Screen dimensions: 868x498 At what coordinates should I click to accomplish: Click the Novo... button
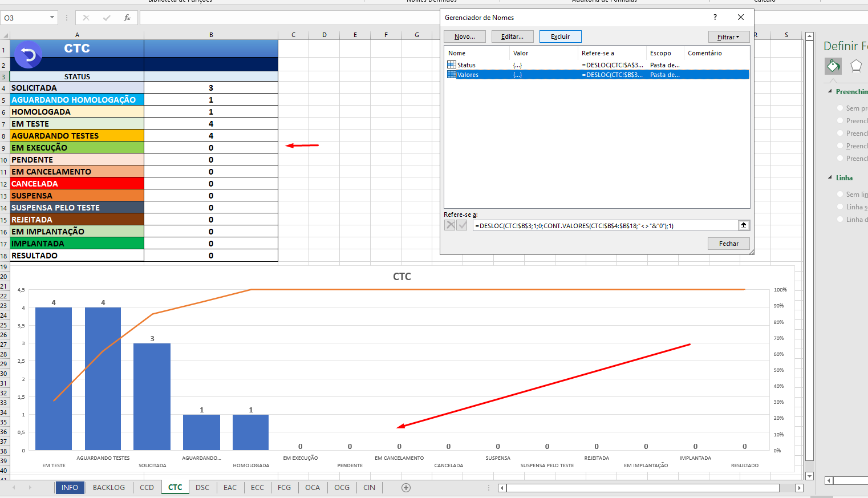tap(465, 37)
